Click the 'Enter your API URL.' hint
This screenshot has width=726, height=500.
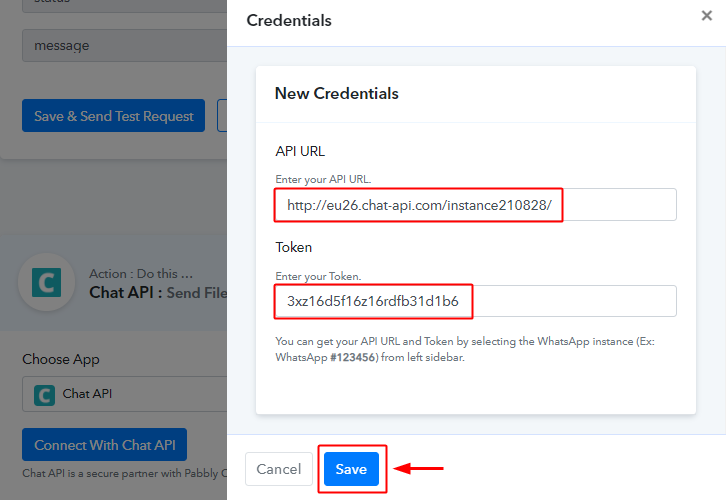pos(323,179)
